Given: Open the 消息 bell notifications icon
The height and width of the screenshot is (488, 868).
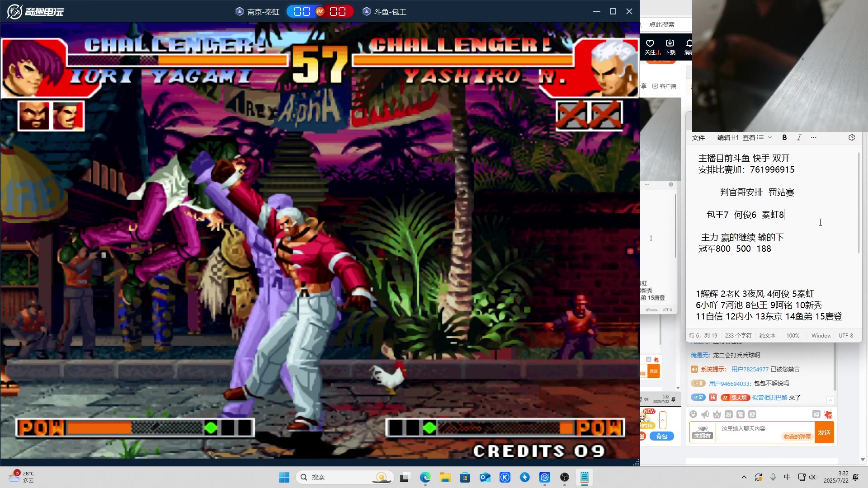Looking at the screenshot, I should (x=689, y=47).
